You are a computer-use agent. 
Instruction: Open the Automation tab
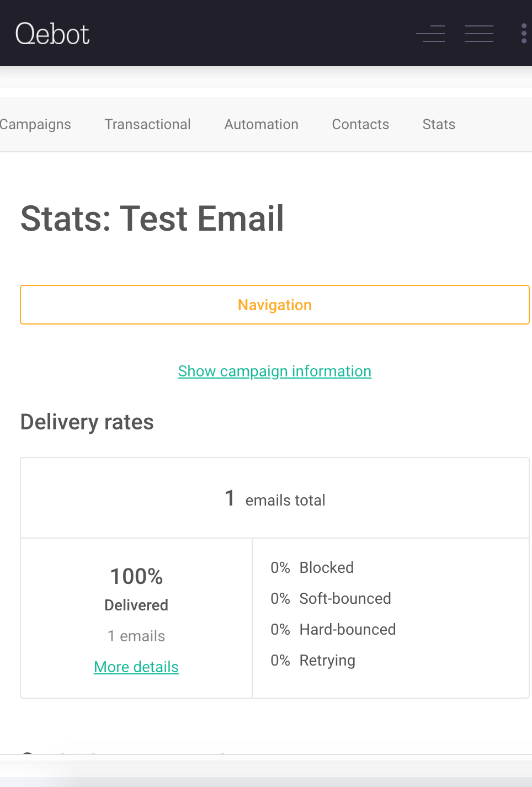pyautogui.click(x=261, y=125)
